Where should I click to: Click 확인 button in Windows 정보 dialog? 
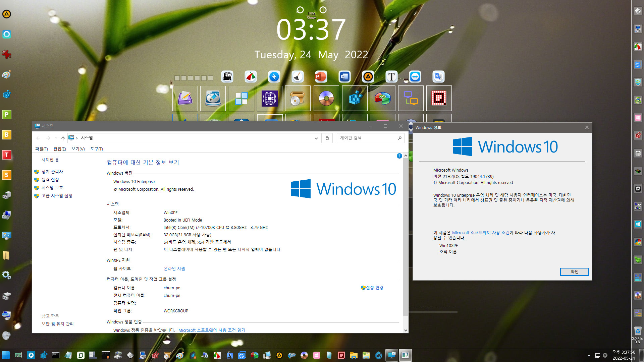[x=574, y=271]
